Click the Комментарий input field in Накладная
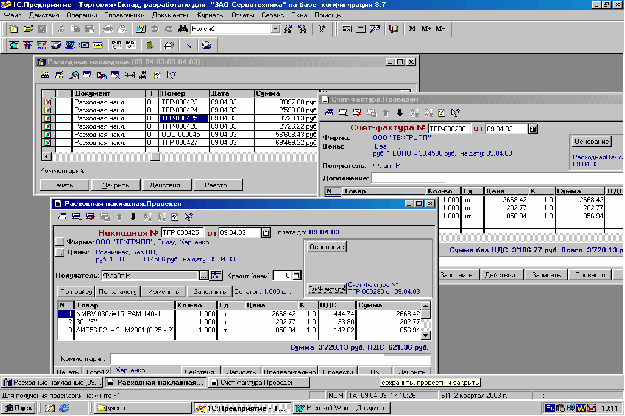This screenshot has height=416, width=625. 271,359
